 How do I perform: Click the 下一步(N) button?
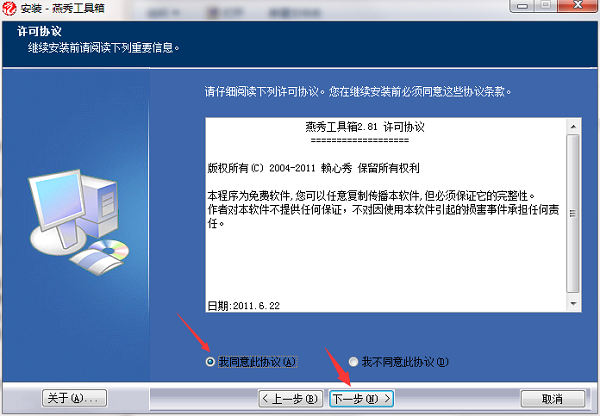[x=362, y=399]
